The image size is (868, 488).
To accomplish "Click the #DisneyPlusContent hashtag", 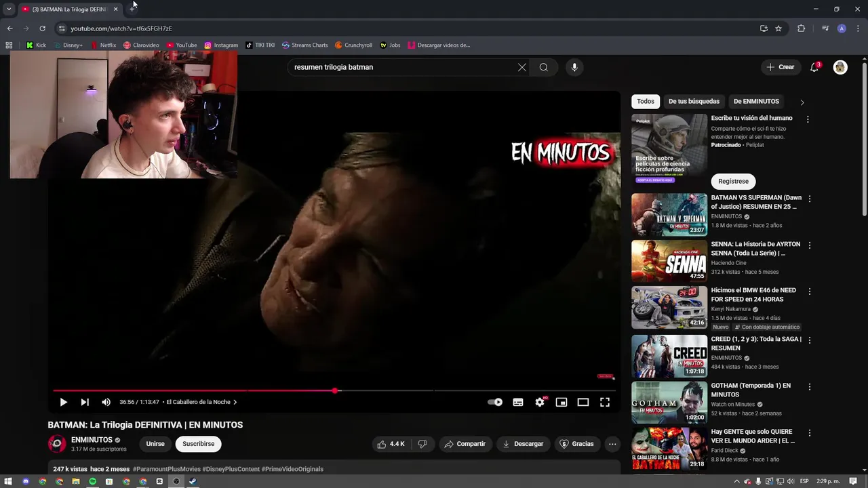I will [x=231, y=469].
